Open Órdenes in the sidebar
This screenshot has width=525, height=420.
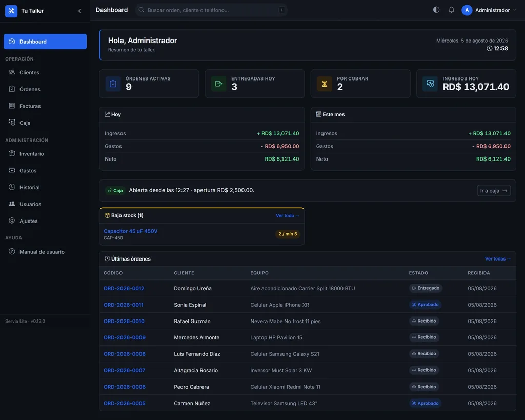[45, 89]
